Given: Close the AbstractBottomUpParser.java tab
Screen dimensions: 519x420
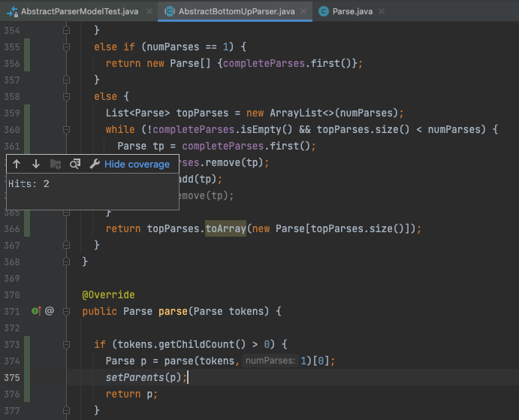Looking at the screenshot, I should [x=303, y=11].
